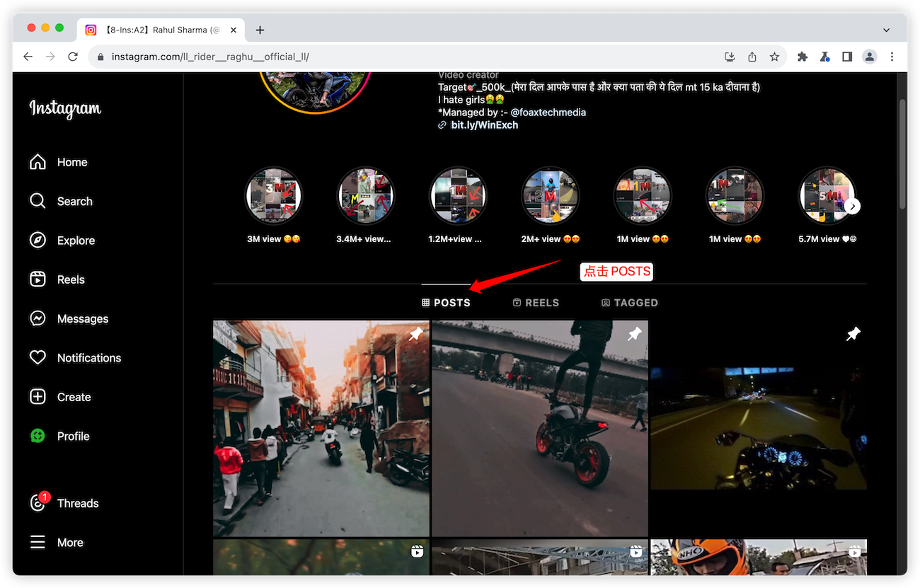Screen dimensions: 920x588
Task: Click the @foaxtechmedia mention link
Action: (548, 112)
